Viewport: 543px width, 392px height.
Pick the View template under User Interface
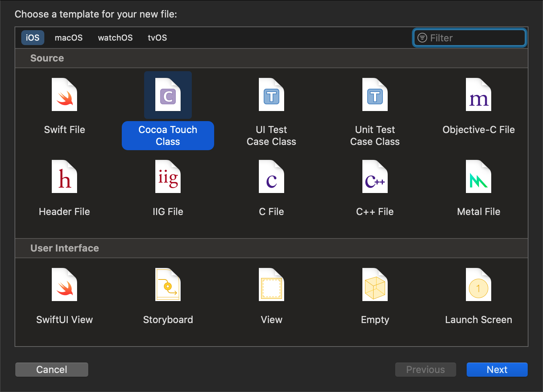[271, 284]
